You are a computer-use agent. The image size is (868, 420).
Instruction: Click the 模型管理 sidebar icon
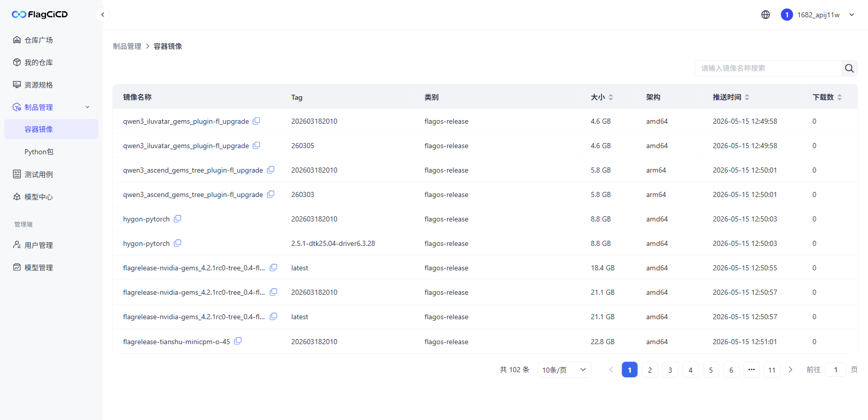17,267
